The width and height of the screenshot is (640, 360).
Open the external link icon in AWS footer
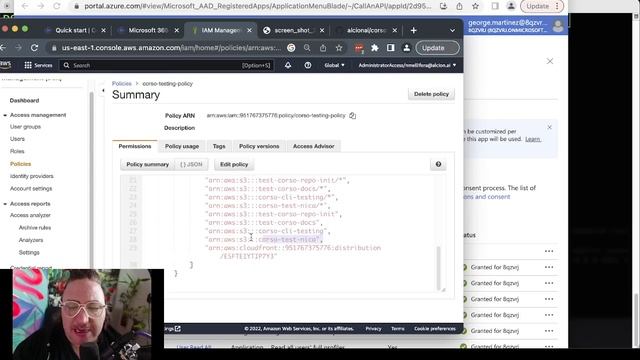tap(178, 329)
